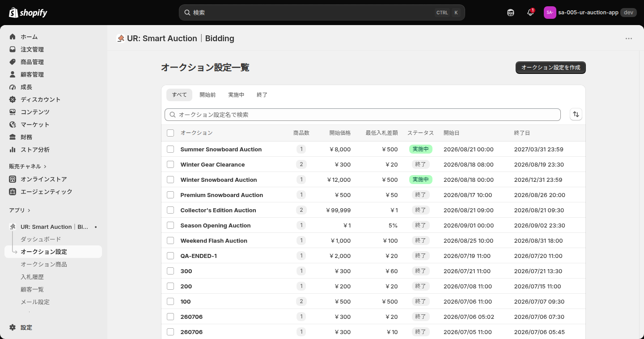Click the オークション設定名で検索 search field
The height and width of the screenshot is (339, 644).
(x=363, y=115)
